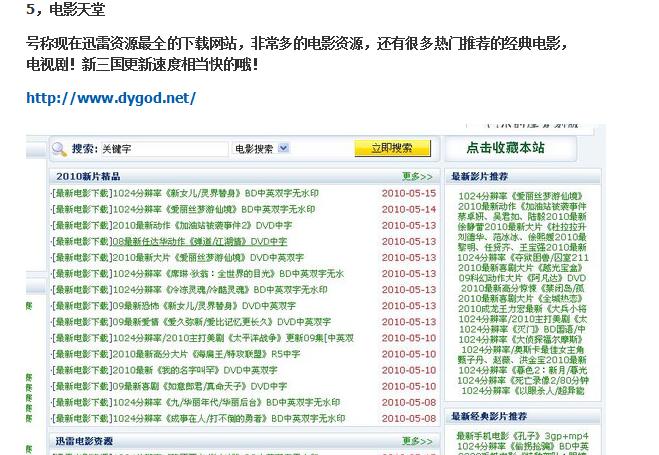Open sidebar 徐静蕾2010最新大片《杜拉拉升 recommendation

coord(522,227)
